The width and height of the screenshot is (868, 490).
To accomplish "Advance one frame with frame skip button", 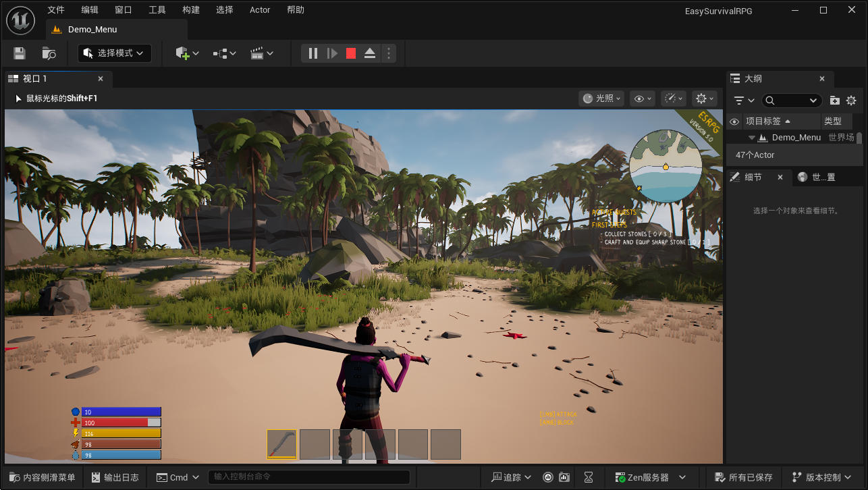I will [x=332, y=53].
